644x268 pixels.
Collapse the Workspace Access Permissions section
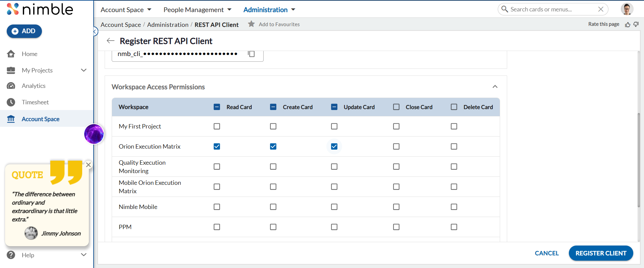[x=495, y=87]
